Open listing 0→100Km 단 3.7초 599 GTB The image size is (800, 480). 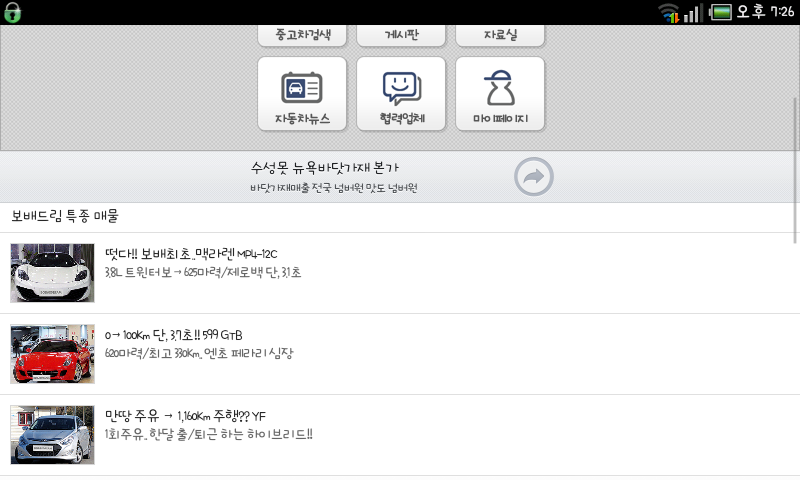(x=173, y=335)
